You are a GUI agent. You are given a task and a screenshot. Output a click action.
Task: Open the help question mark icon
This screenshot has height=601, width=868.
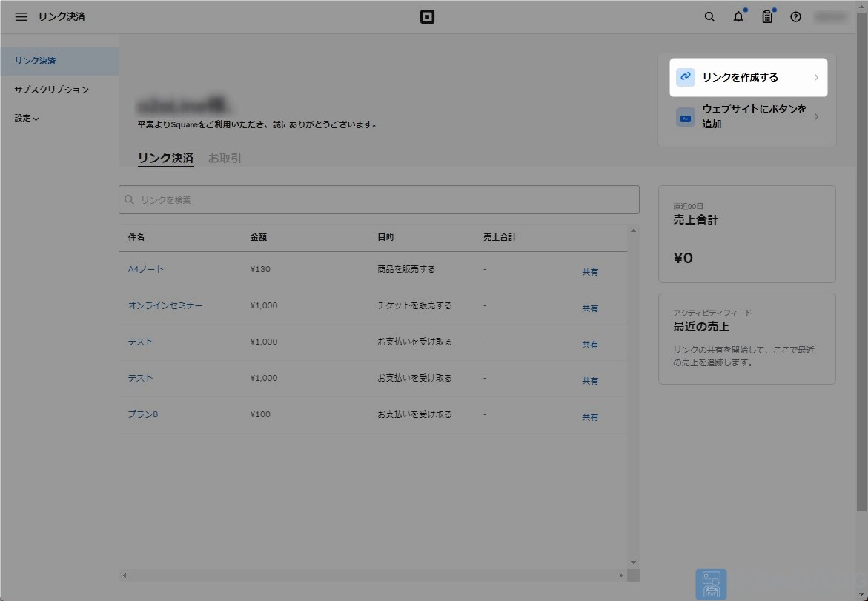[x=795, y=16]
